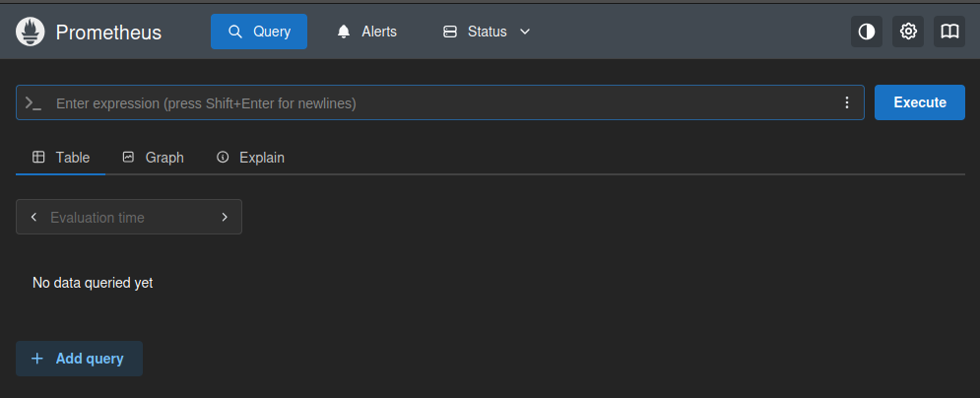Open the settings gear icon
Viewport: 980px width, 398px height.
(908, 32)
